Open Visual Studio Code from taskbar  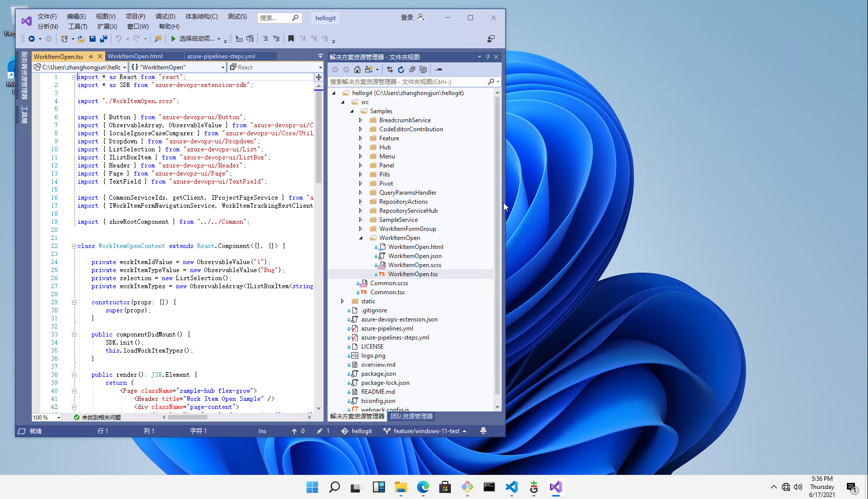(x=511, y=487)
